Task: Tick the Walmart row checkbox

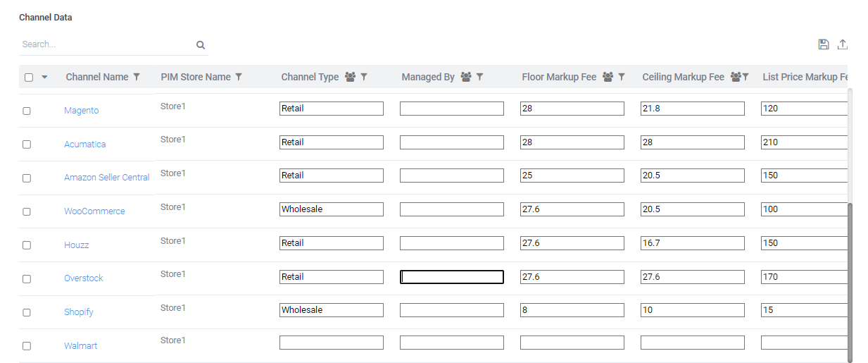Action: coord(27,346)
